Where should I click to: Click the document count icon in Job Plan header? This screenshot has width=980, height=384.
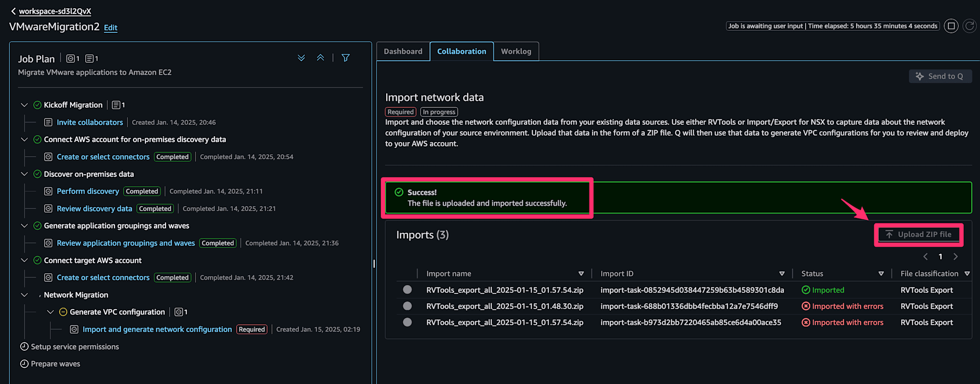click(x=89, y=59)
